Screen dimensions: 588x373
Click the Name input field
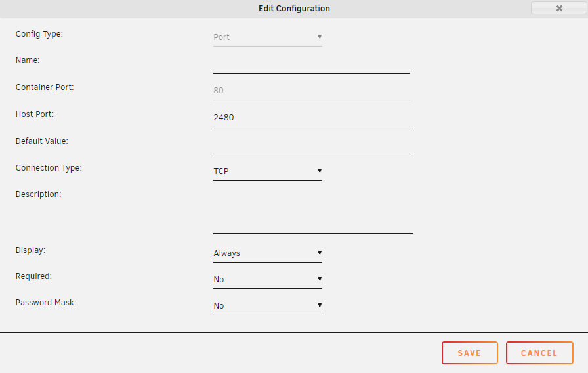click(x=312, y=64)
